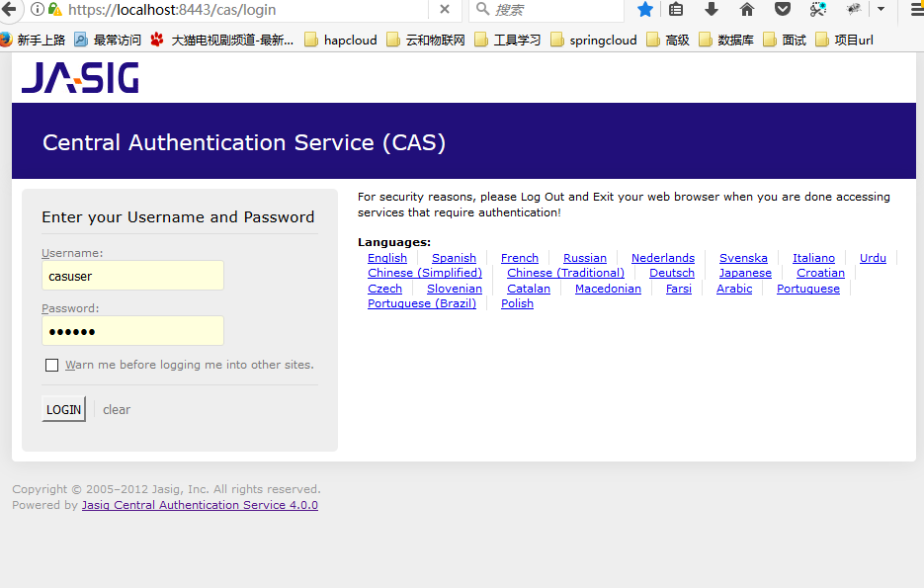The image size is (924, 588).
Task: Switch language to Croatian
Action: click(x=820, y=273)
